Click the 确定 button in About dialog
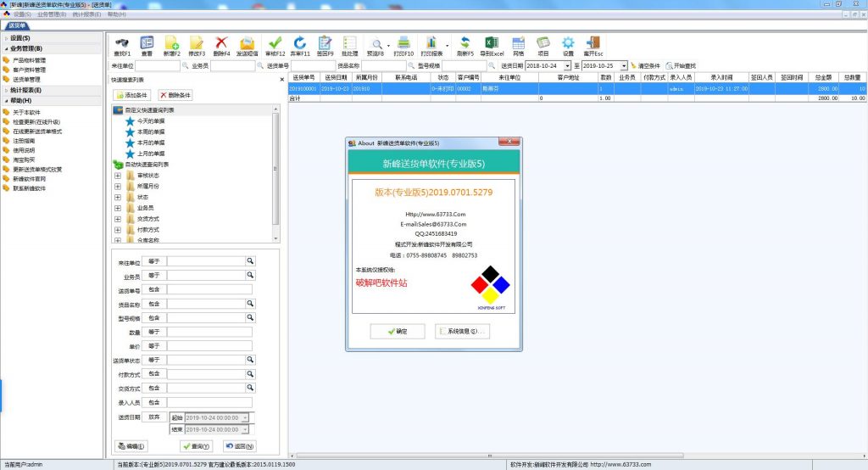Viewport: 868px width, 470px height. coord(398,331)
